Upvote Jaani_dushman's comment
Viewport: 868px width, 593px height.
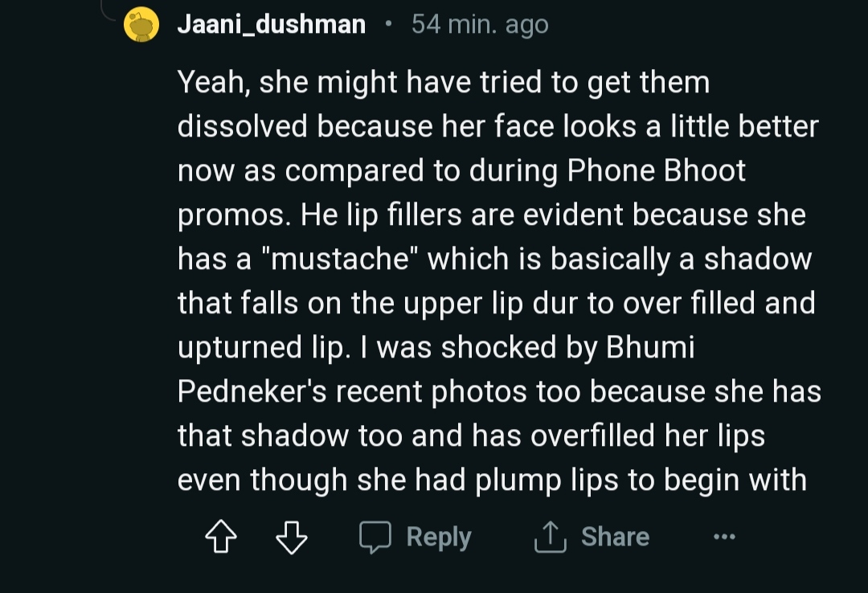pos(221,537)
